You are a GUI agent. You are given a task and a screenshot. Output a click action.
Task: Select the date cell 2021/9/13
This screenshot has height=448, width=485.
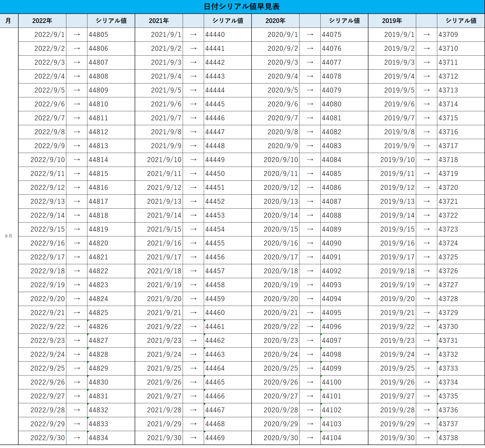coord(159,201)
